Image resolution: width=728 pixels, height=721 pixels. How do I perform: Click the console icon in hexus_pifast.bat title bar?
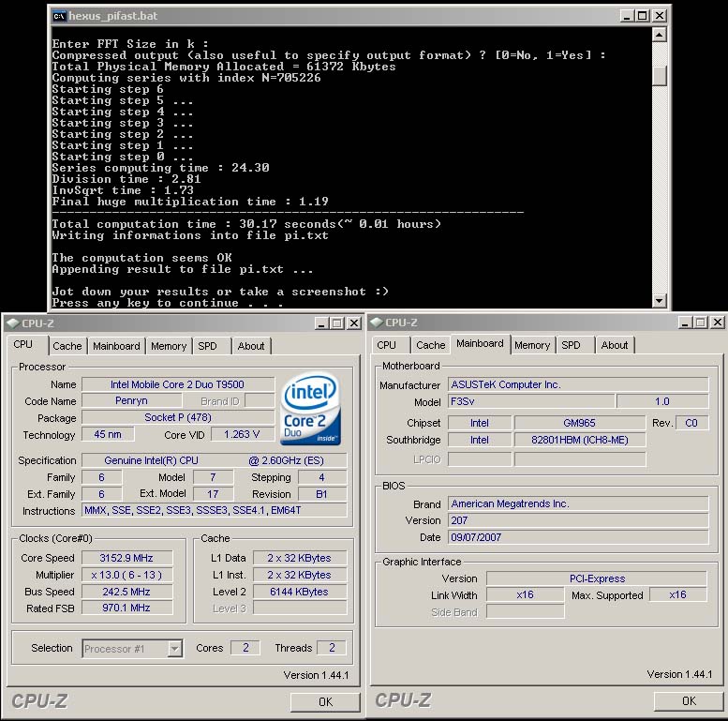(x=59, y=16)
